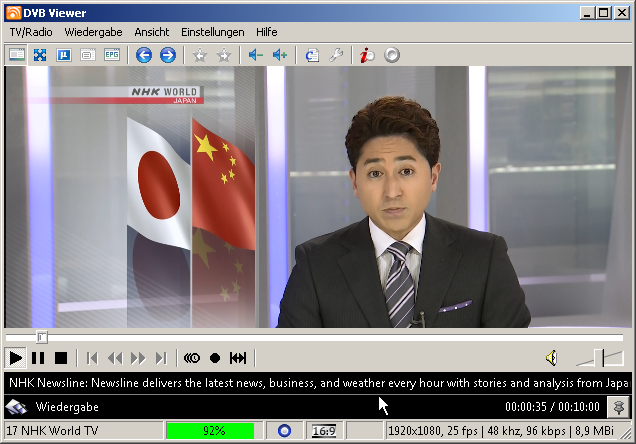Open the Einstellungen menu

[x=213, y=32]
